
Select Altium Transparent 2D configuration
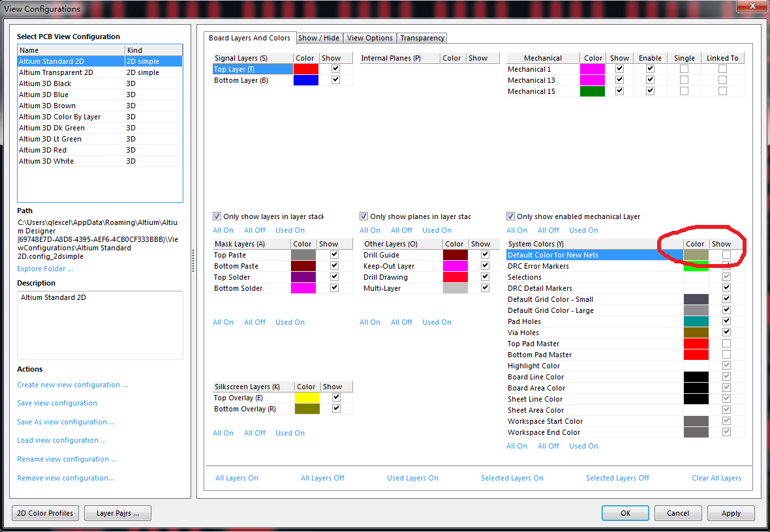[x=100, y=72]
